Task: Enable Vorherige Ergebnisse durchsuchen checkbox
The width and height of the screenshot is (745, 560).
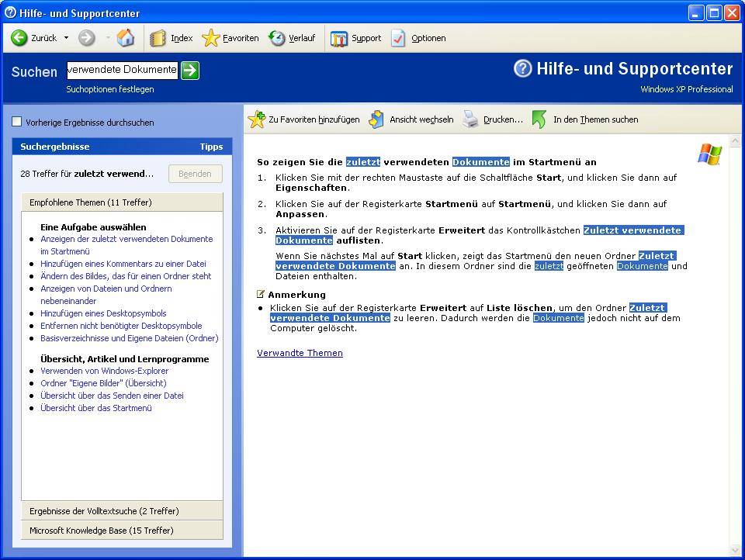Action: click(x=17, y=122)
